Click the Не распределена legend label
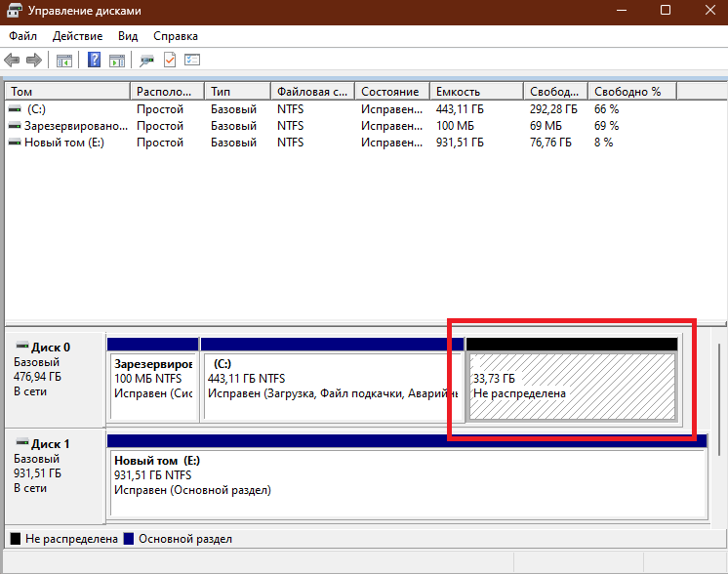This screenshot has width=728, height=574. (x=71, y=539)
